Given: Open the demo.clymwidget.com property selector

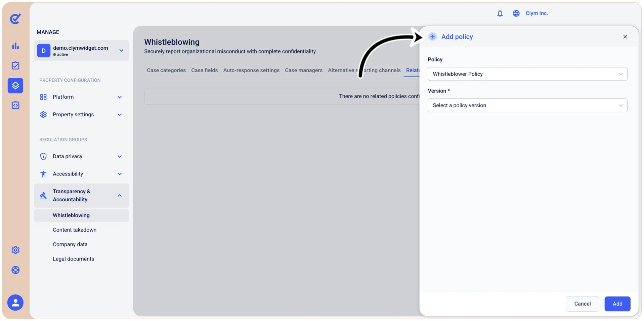Looking at the screenshot, I should [x=81, y=51].
